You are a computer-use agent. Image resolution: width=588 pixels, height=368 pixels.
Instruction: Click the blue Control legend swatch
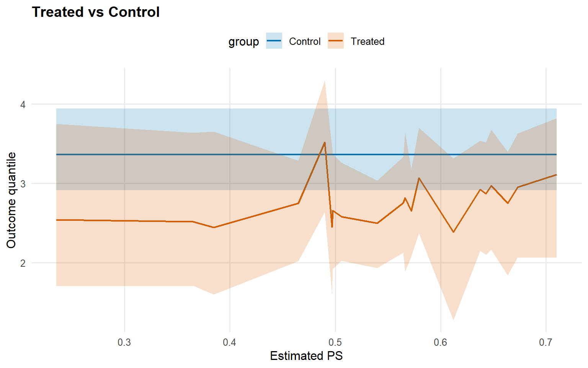(x=274, y=41)
